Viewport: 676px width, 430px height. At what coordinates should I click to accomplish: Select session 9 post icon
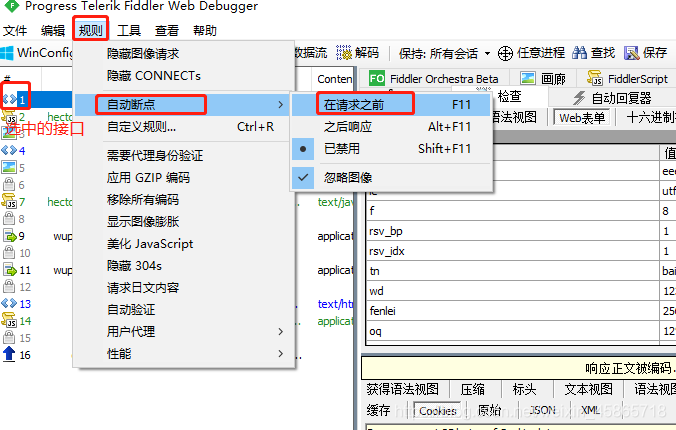pos(9,235)
